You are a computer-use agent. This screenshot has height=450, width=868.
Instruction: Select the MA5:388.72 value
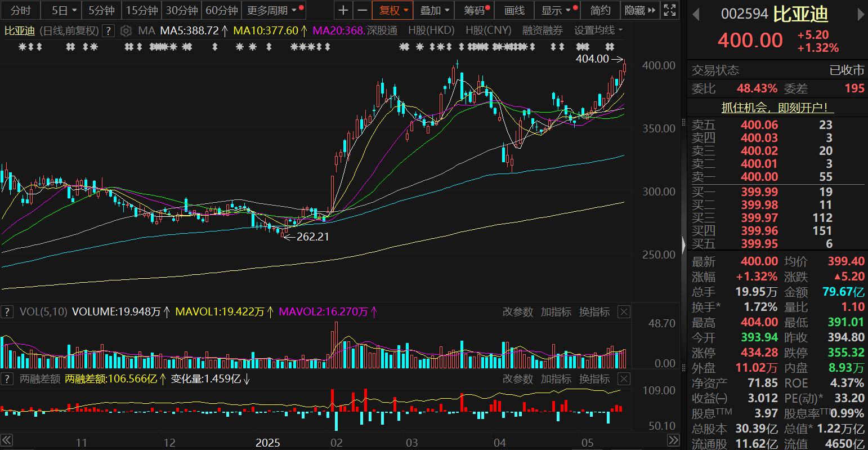(x=189, y=30)
